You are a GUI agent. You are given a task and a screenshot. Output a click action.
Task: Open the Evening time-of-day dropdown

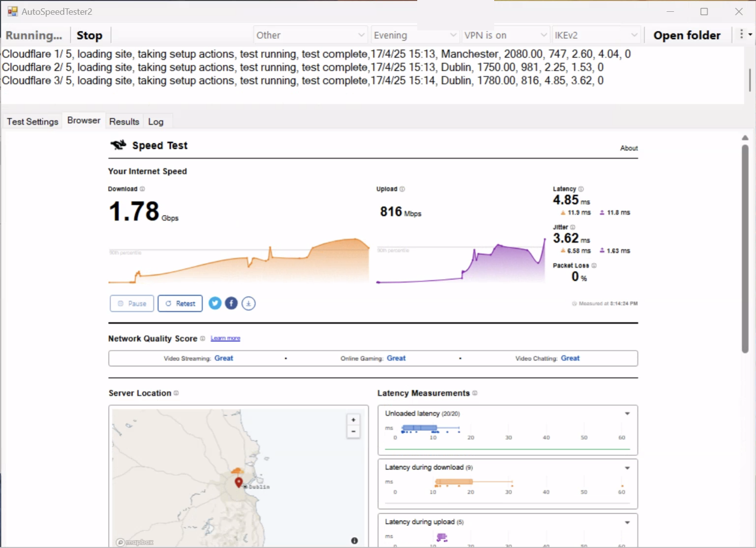point(415,35)
